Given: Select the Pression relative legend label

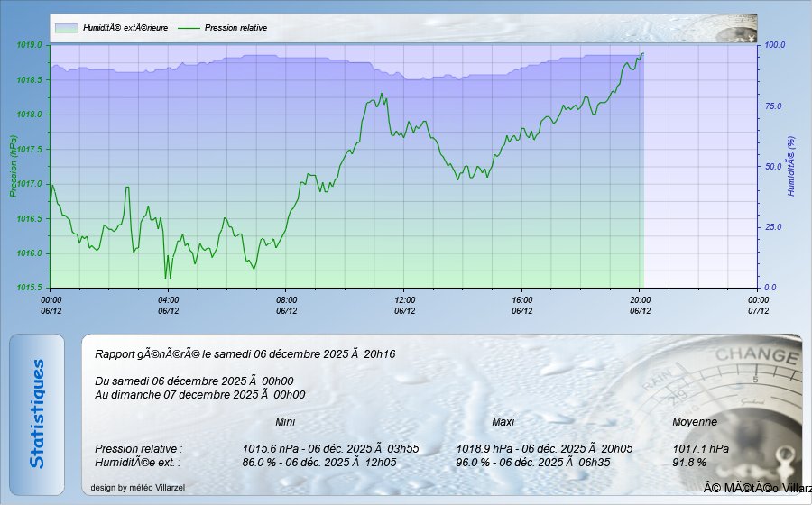Looking at the screenshot, I should coord(235,28).
